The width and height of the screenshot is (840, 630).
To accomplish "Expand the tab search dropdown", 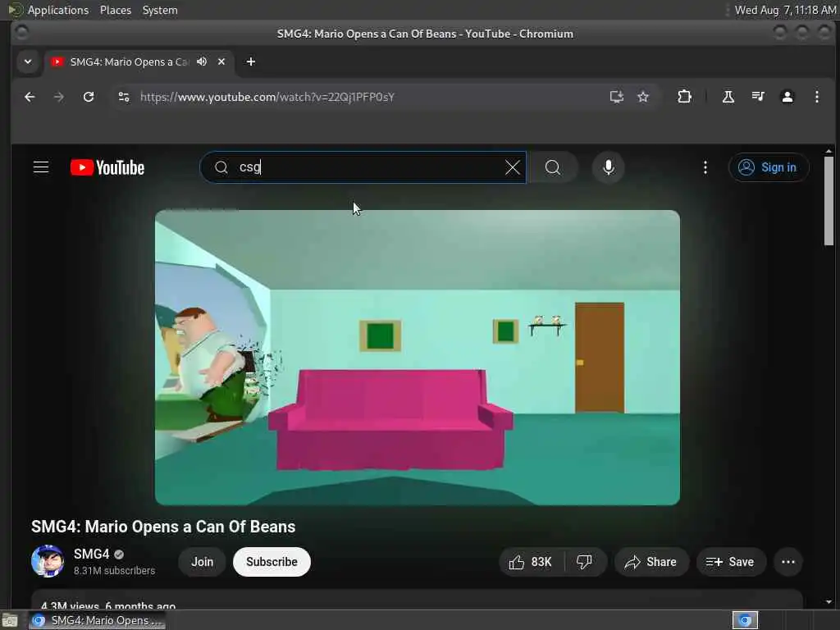I will (28, 62).
